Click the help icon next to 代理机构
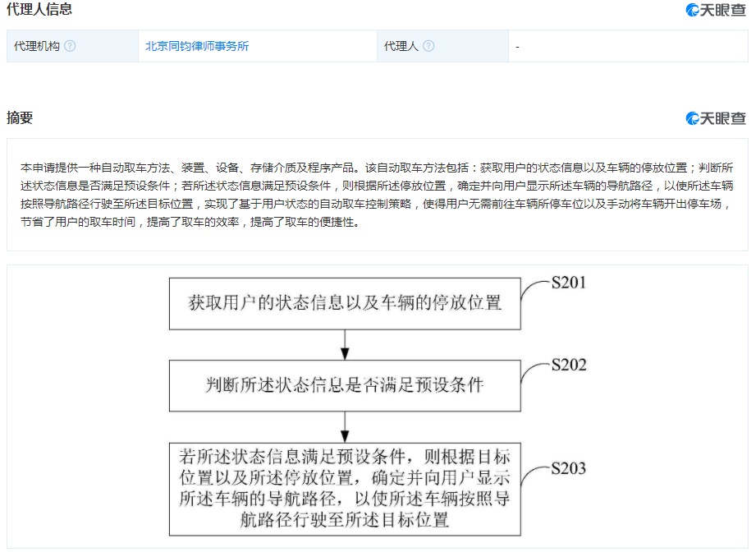756x552 pixels. pos(70,46)
